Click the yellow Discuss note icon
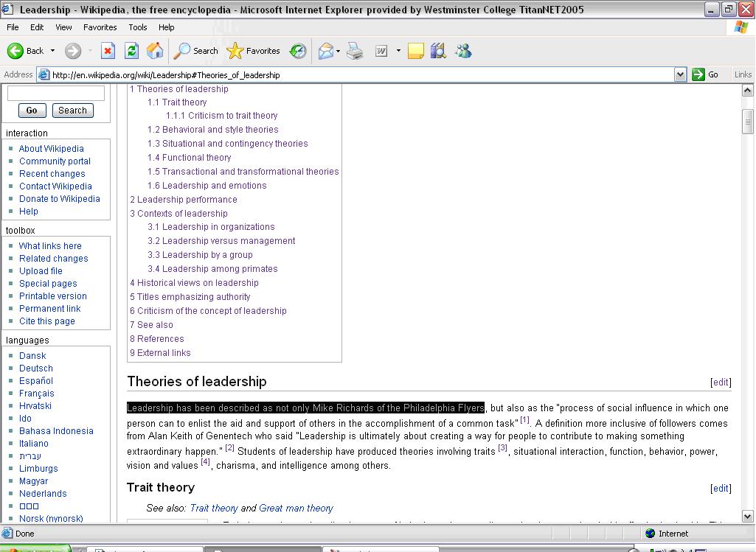 [415, 51]
